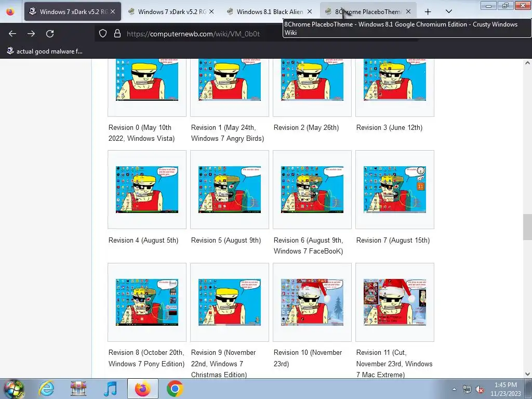Open the taskbar clock and date

(x=506, y=389)
